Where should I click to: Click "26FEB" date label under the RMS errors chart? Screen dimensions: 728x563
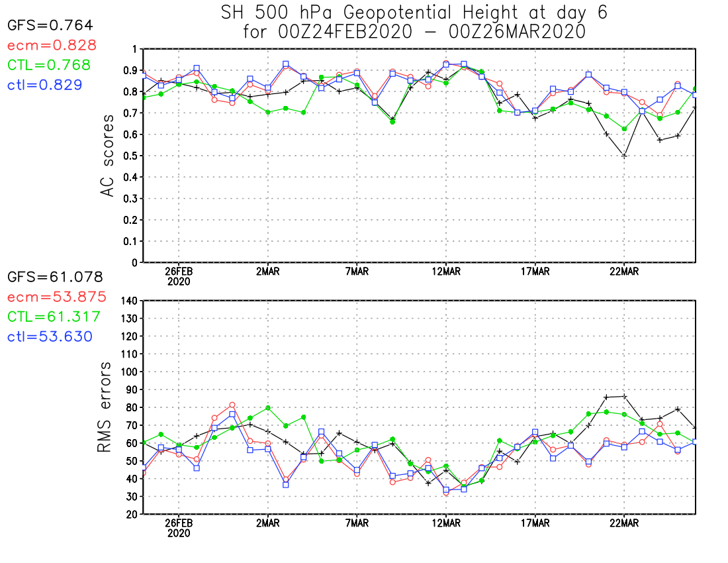tap(179, 523)
